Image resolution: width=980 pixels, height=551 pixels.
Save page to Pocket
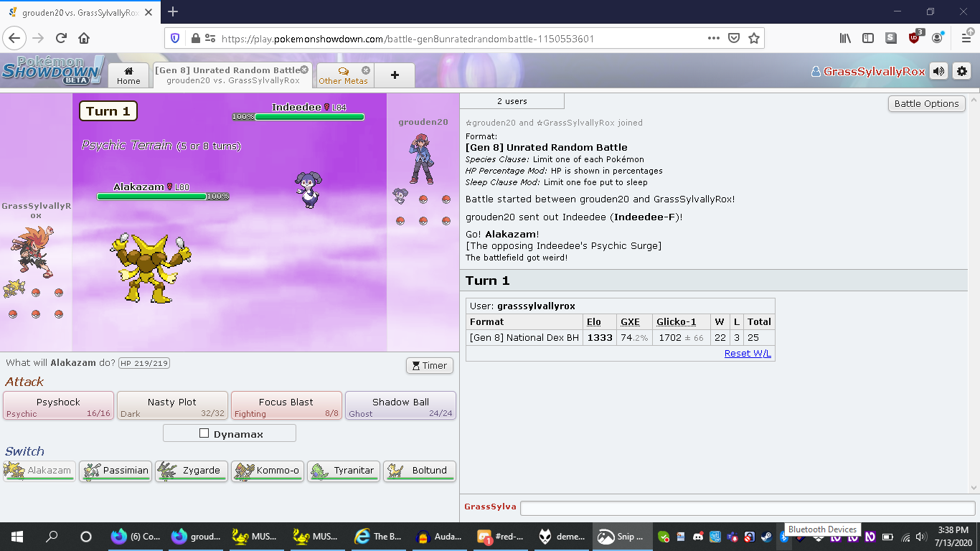click(x=734, y=38)
